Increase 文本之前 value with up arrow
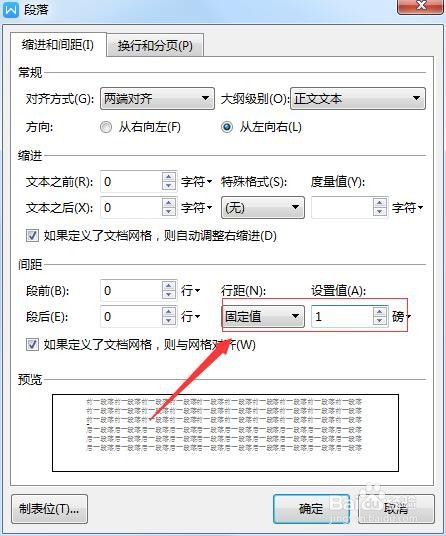 click(x=169, y=177)
